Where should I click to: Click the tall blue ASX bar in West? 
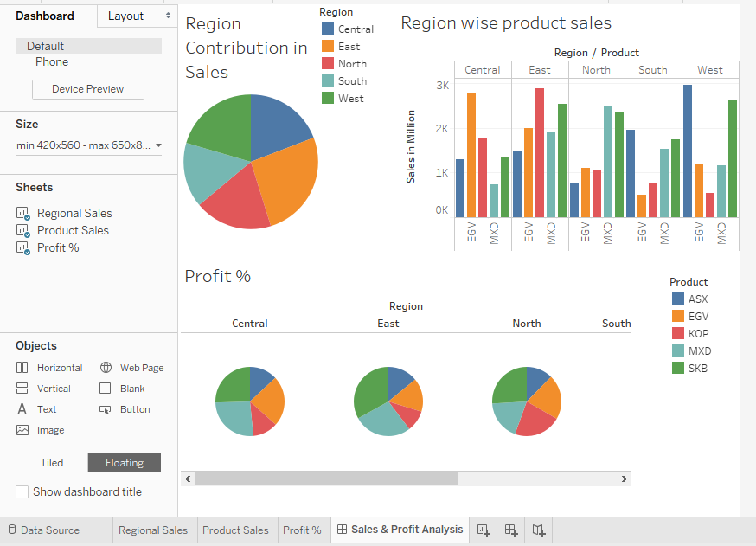688,151
